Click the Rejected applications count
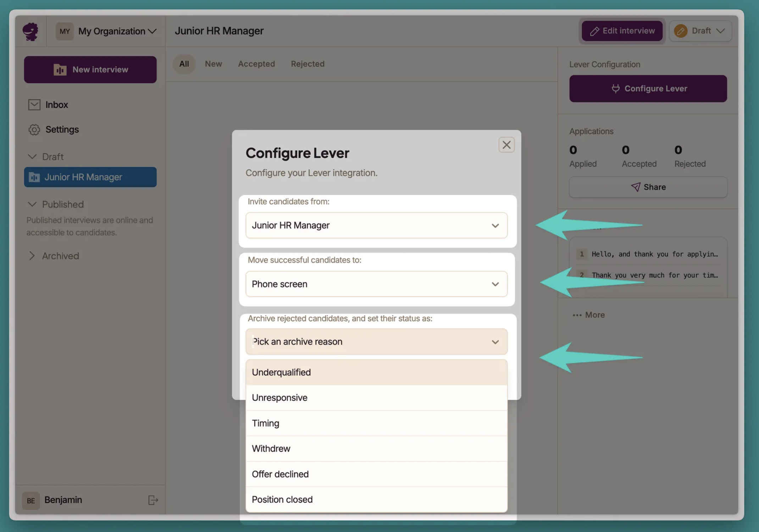 678,150
